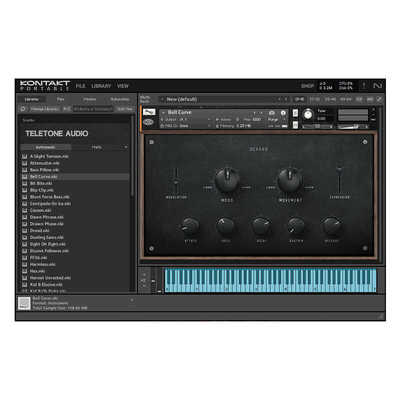The height and width of the screenshot is (400, 400).
Task: Click the bottom-left corner icon of the instrument panel
Action: [152, 249]
